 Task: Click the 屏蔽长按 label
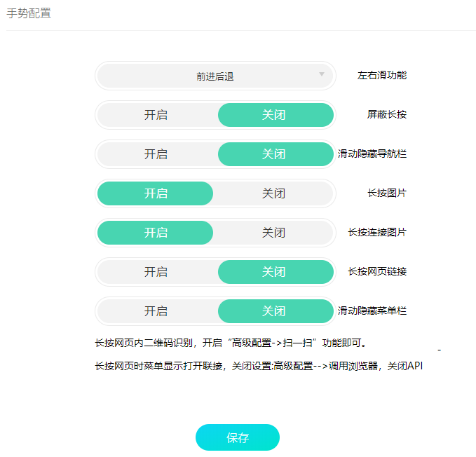point(387,114)
